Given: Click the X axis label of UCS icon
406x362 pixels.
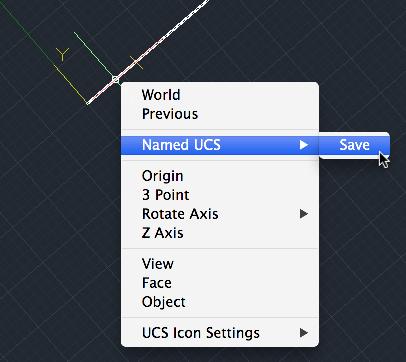Looking at the screenshot, I should [x=136, y=62].
